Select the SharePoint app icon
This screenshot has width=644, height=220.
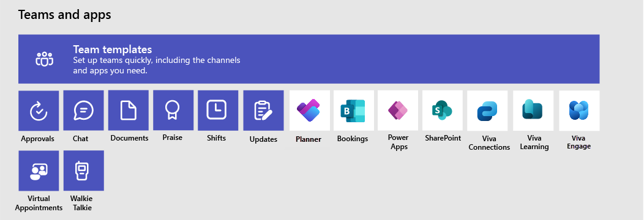pyautogui.click(x=443, y=111)
